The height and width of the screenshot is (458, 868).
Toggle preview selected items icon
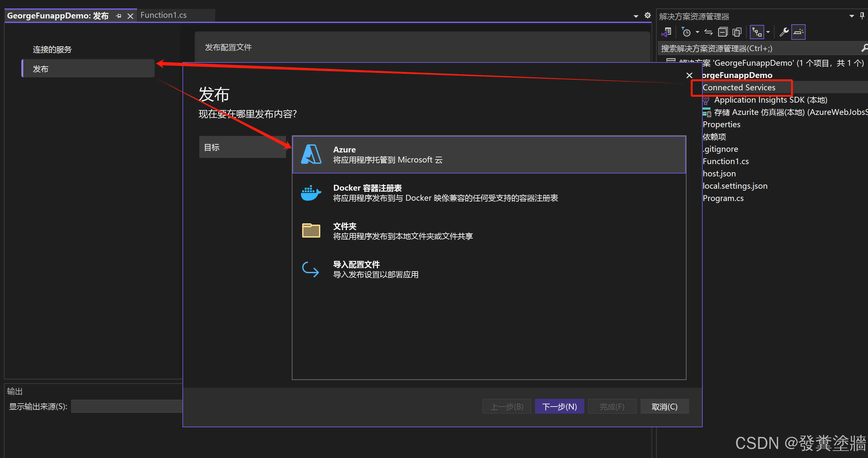[798, 32]
